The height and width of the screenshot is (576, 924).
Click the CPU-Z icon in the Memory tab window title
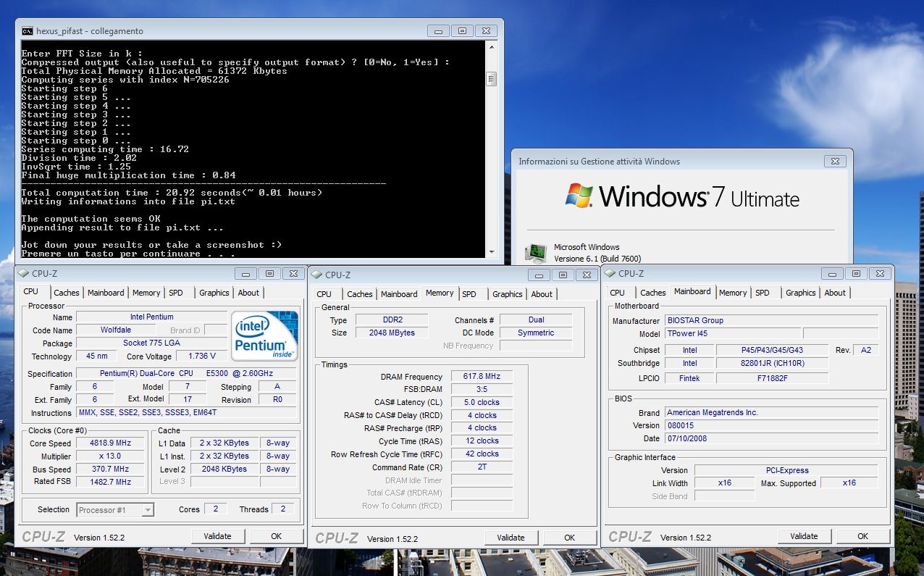pyautogui.click(x=316, y=275)
